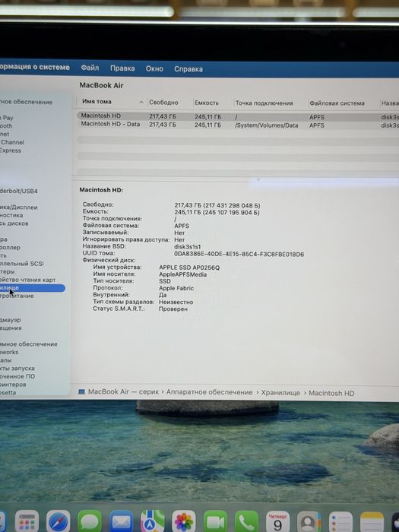Click MacBook Air window title
Image resolution: width=399 pixels, height=532 pixels.
point(101,85)
